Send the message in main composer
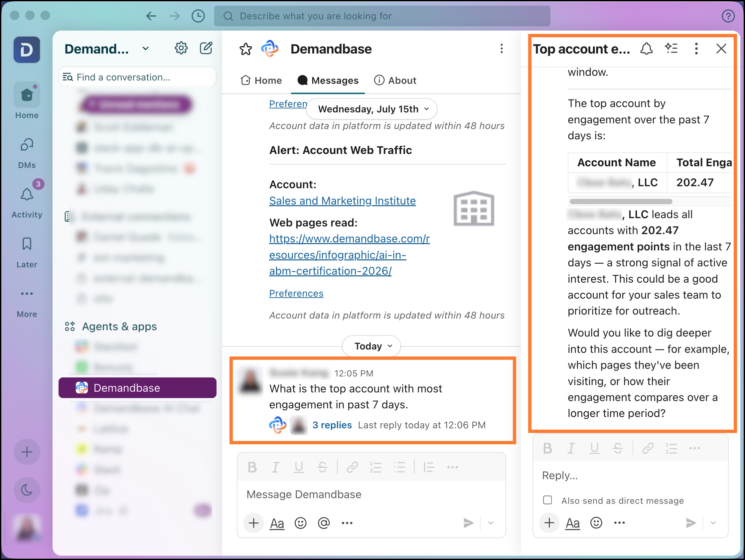Viewport: 745px width, 560px height. (469, 523)
